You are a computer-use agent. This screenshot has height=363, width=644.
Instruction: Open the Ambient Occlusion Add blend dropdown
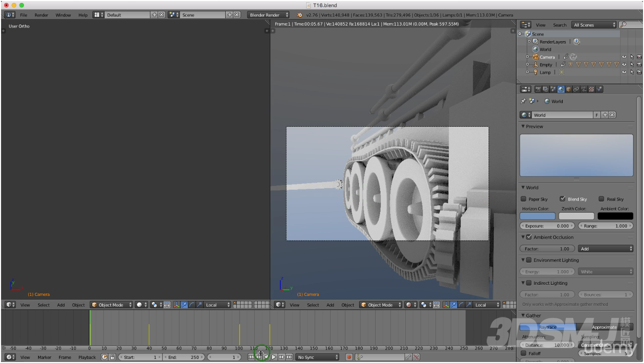click(606, 249)
